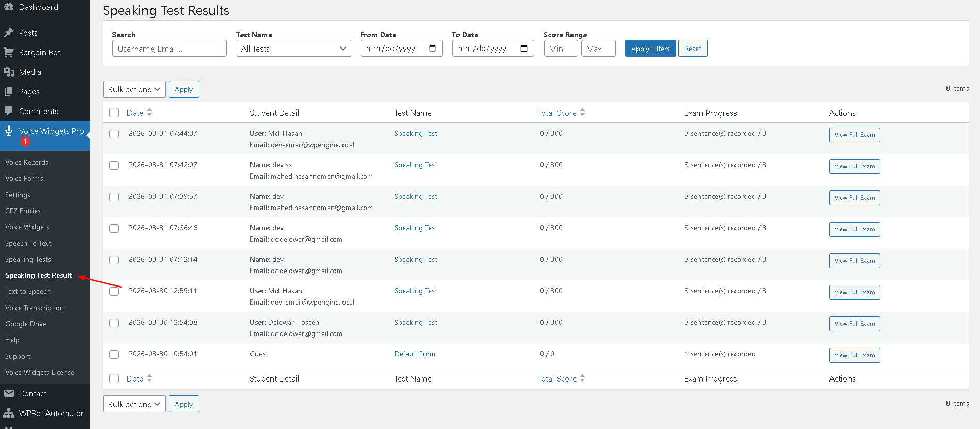The image size is (980, 429).
Task: Click the Pages icon in sidebar
Action: (x=9, y=91)
